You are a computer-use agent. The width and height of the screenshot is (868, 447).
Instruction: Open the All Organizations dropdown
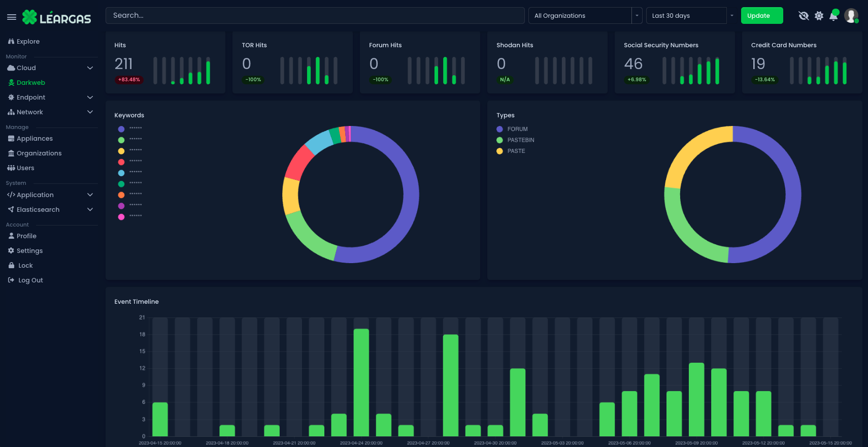pos(585,16)
